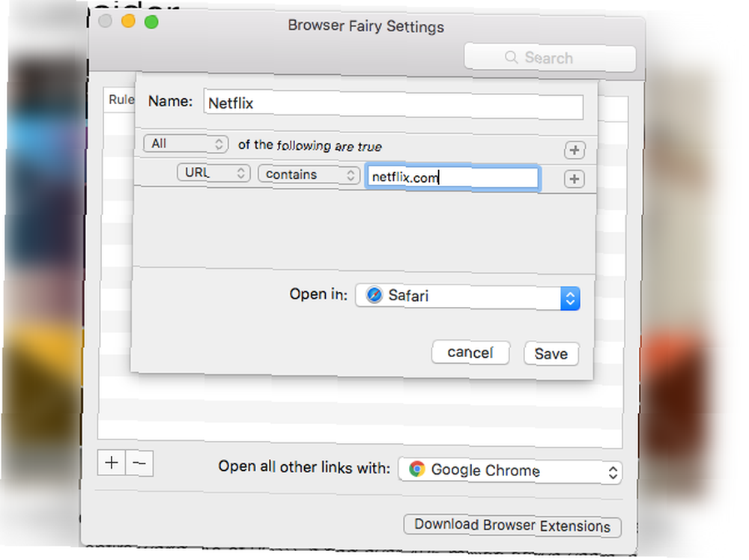Edit the Name field containing Netflix
This screenshot has height=560, width=749.
(x=393, y=104)
